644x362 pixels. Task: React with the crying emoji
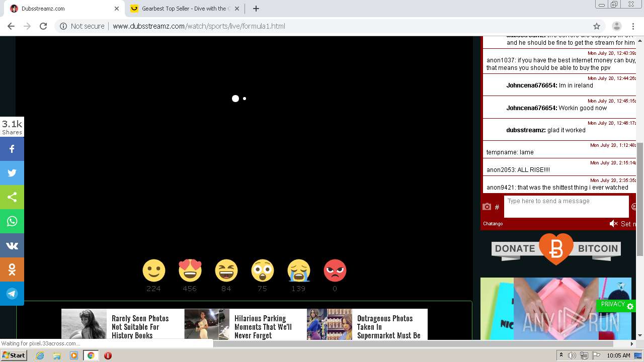(299, 270)
